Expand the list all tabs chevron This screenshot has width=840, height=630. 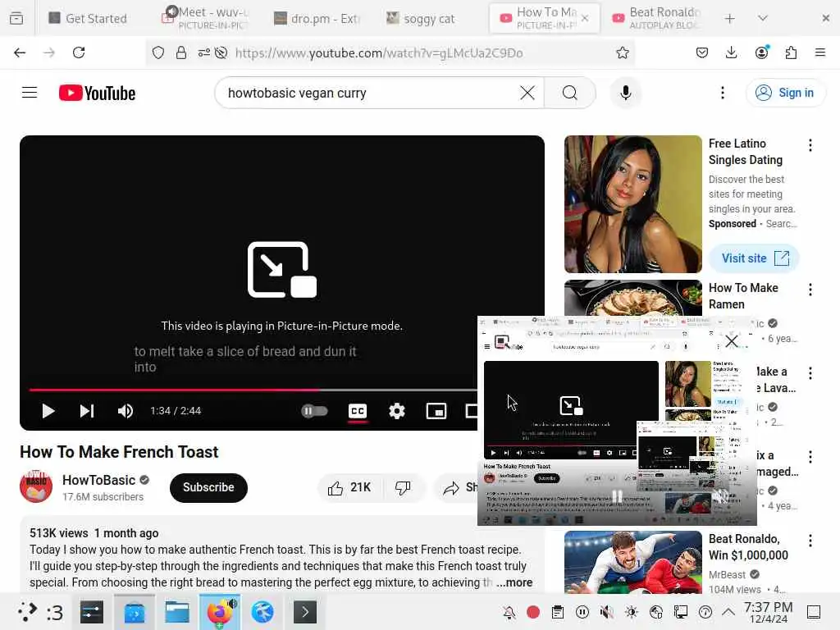[x=763, y=18]
